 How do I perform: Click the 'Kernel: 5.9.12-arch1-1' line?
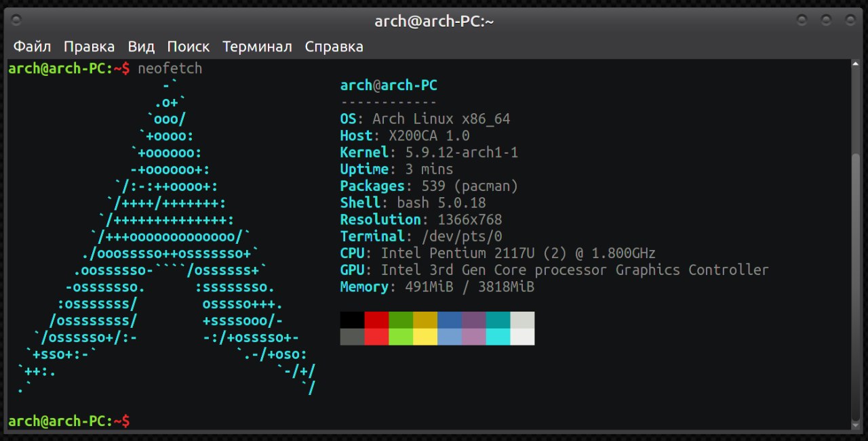click(x=429, y=152)
